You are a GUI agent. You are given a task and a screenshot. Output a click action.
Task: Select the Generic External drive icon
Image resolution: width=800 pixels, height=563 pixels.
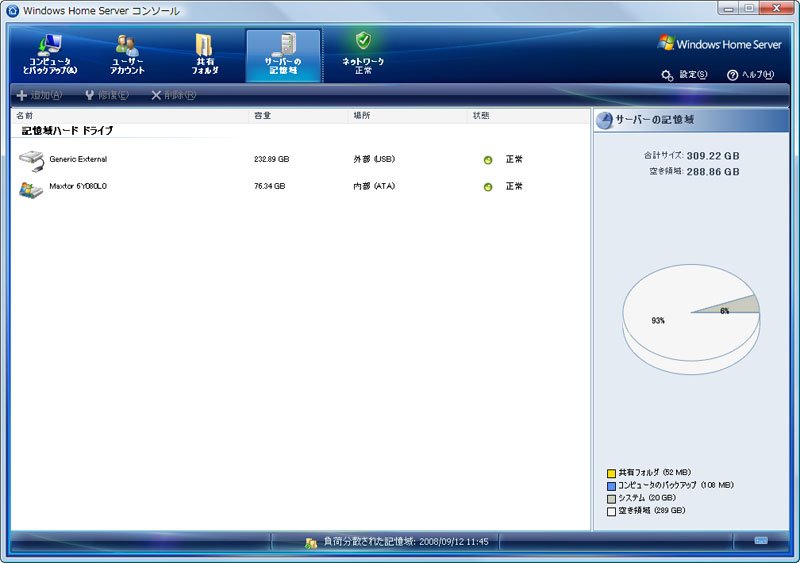pos(31,161)
